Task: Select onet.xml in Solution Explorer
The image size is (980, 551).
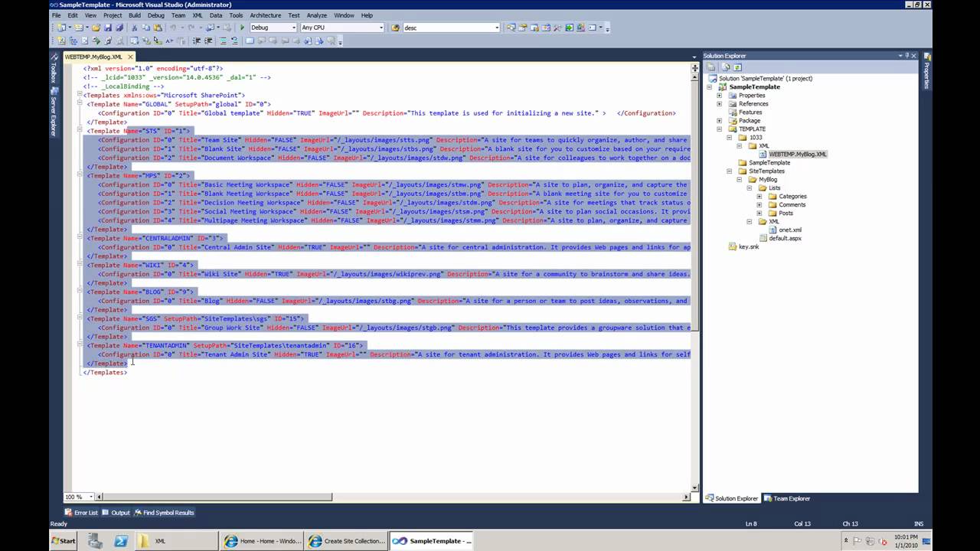Action: tap(790, 230)
